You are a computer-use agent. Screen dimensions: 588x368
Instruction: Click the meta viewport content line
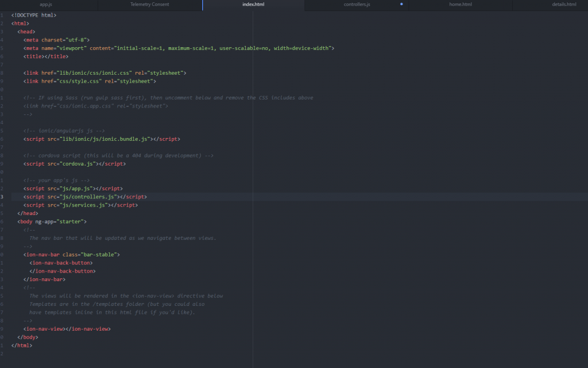179,48
